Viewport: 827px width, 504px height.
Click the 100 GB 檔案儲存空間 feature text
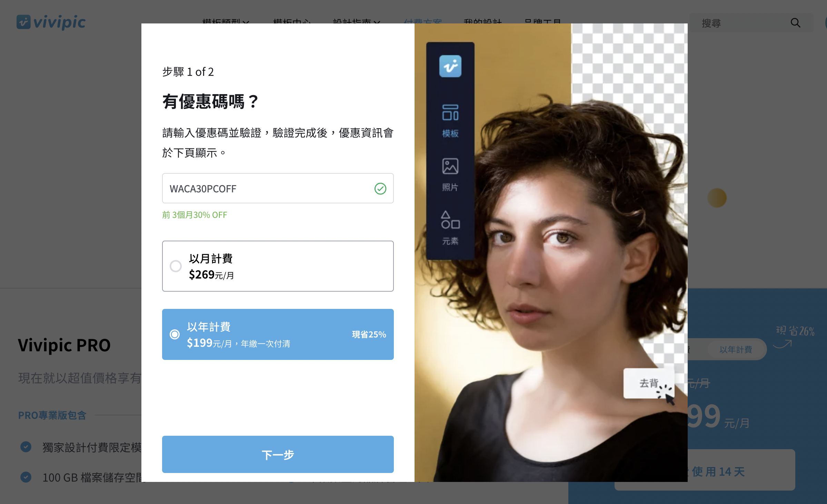(92, 478)
